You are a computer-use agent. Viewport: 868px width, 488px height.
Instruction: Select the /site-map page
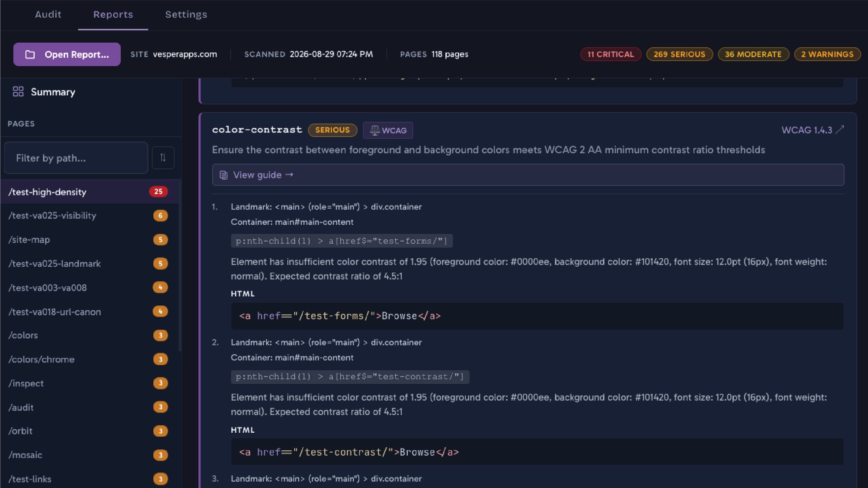coord(89,239)
